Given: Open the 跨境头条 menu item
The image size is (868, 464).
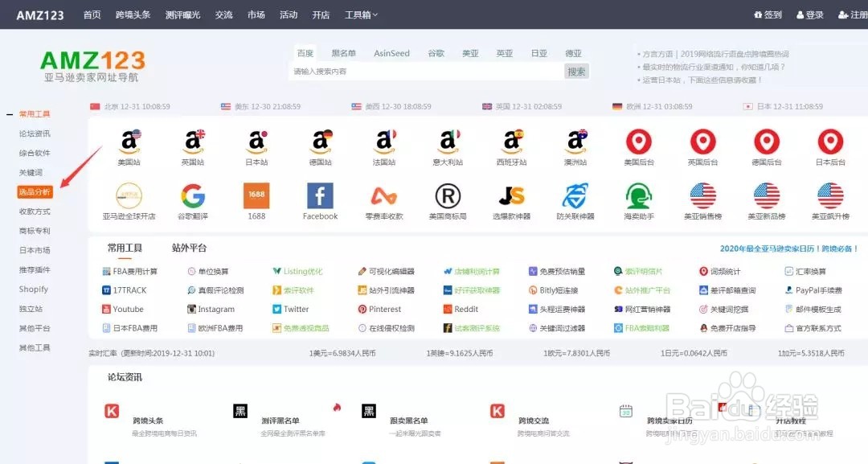Looking at the screenshot, I should click(x=133, y=14).
